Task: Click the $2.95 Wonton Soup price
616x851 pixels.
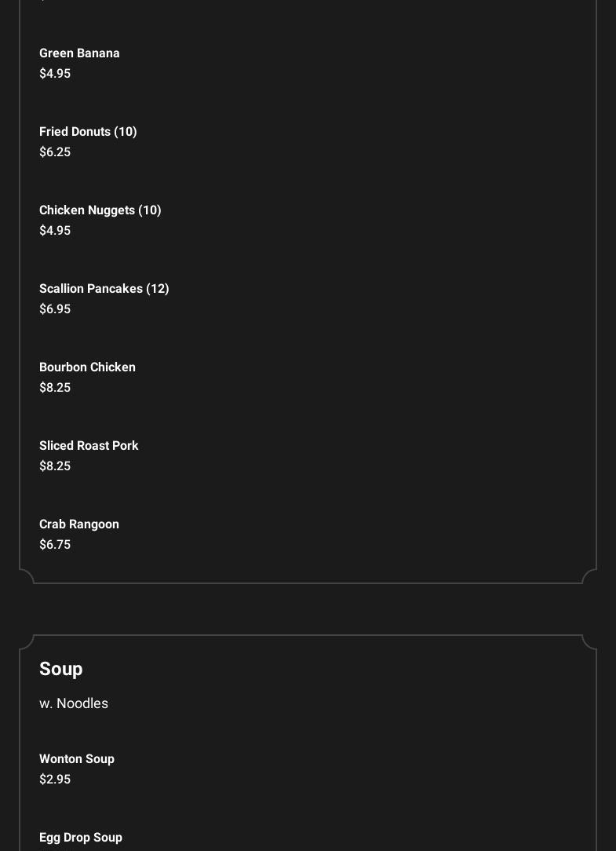Action: coord(55,780)
